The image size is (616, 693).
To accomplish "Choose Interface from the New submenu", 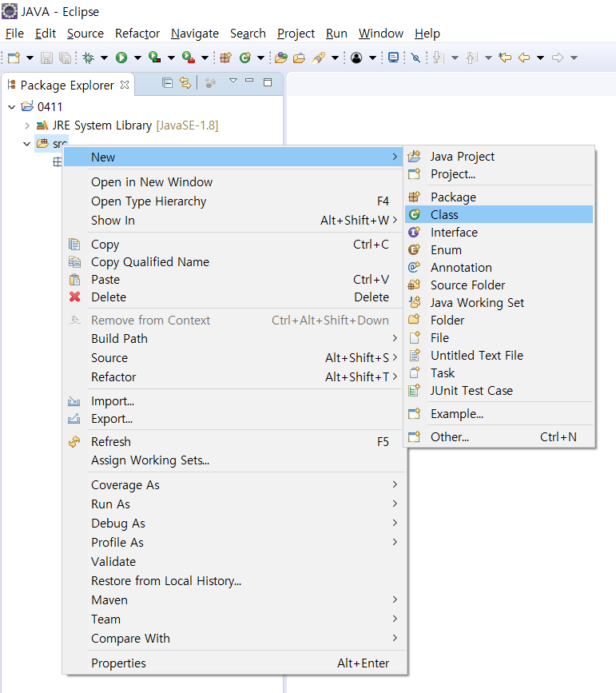I will pyautogui.click(x=499, y=233).
